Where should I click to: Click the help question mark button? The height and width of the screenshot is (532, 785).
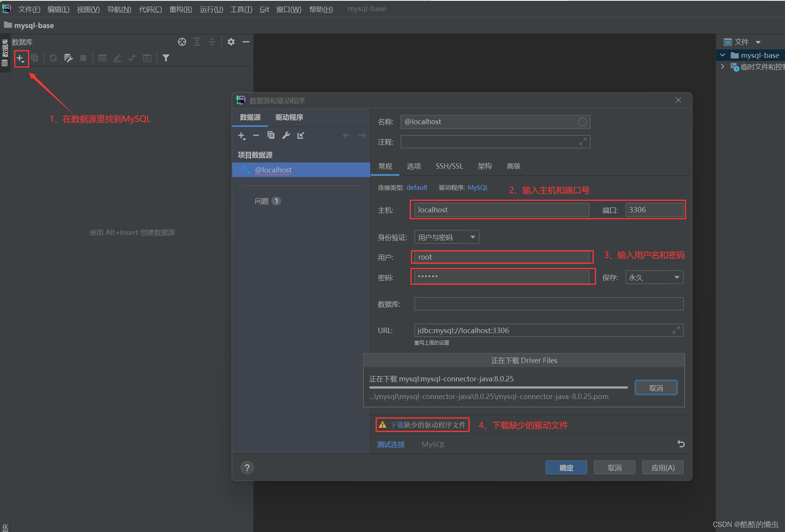[247, 468]
